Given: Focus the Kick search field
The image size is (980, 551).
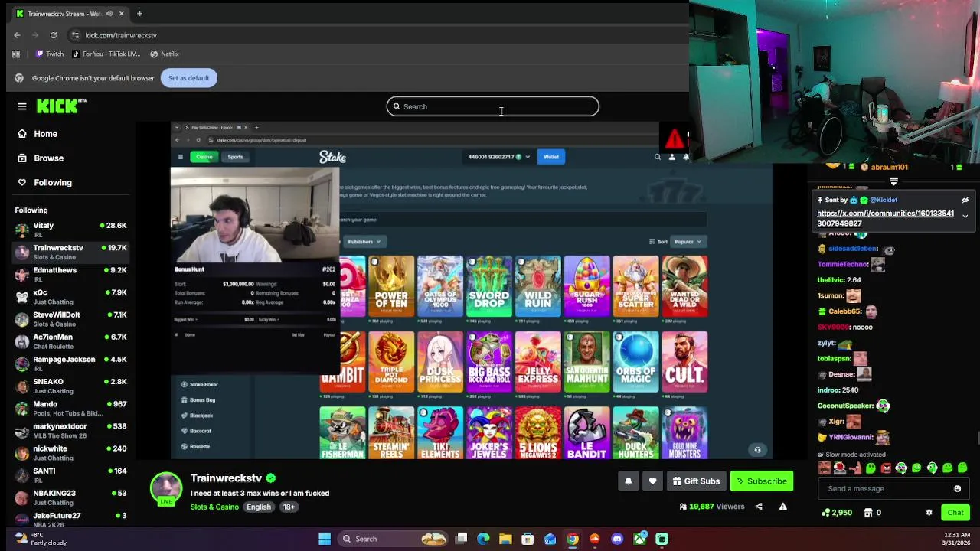Looking at the screenshot, I should click(492, 106).
